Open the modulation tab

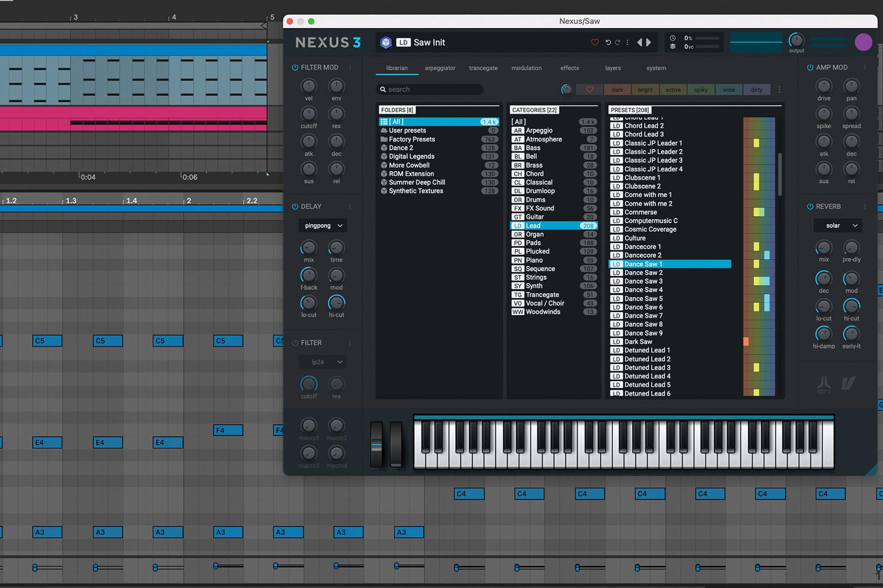[527, 68]
